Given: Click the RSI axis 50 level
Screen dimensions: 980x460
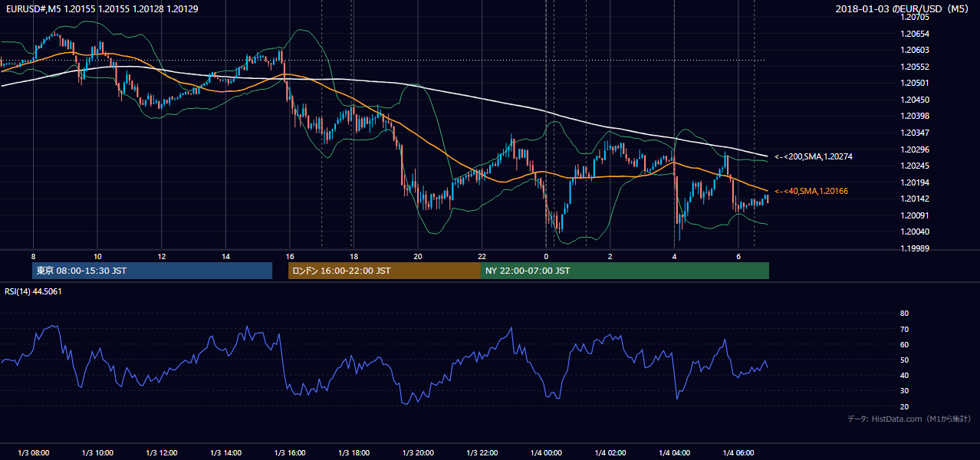Looking at the screenshot, I should tap(904, 360).
